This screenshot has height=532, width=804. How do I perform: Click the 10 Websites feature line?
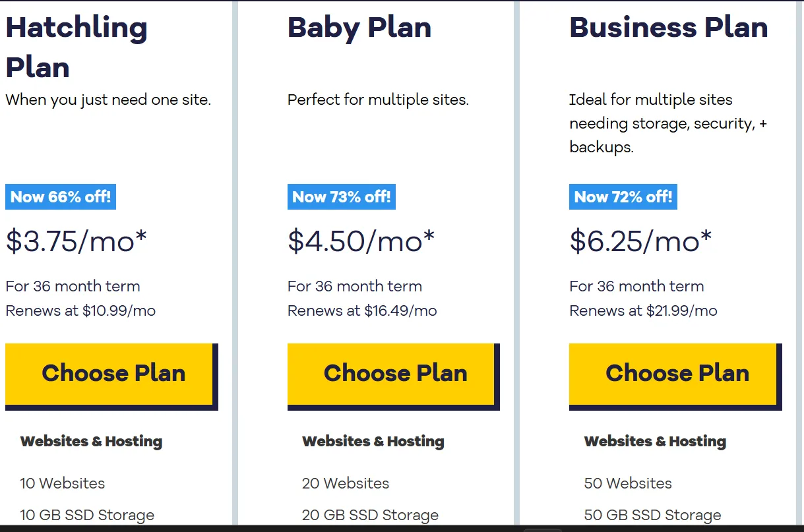click(63, 483)
